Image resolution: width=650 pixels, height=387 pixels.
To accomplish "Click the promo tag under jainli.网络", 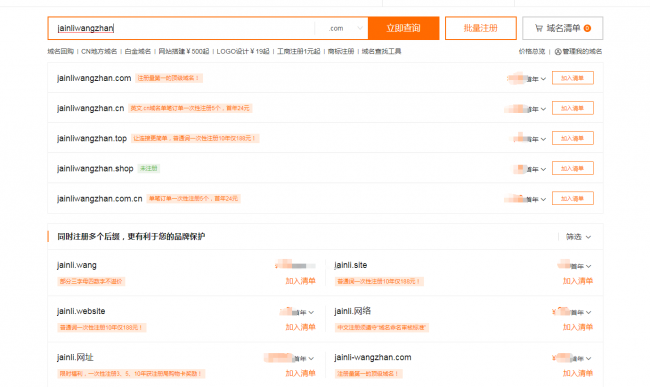I will [x=382, y=327].
